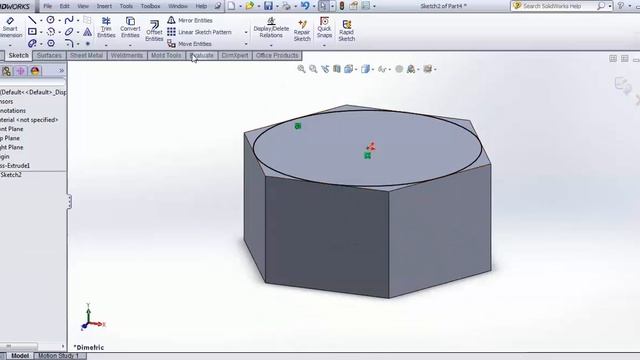Click the Print icon
Image resolution: width=640 pixels, height=360 pixels.
[x=287, y=6]
